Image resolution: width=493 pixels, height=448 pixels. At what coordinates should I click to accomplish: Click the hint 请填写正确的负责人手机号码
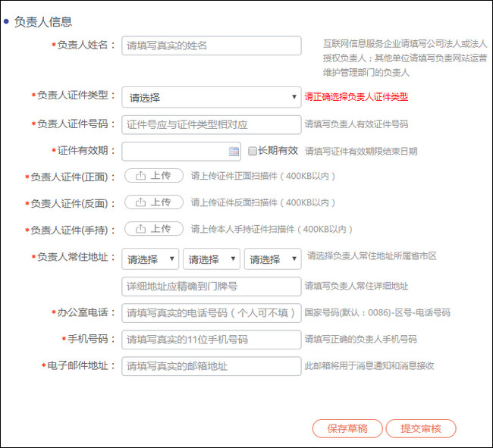[360, 340]
